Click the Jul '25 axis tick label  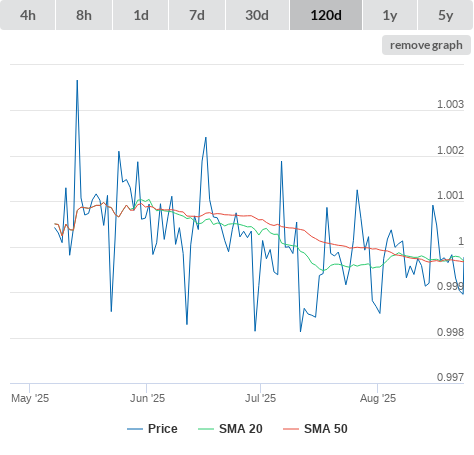(x=260, y=398)
